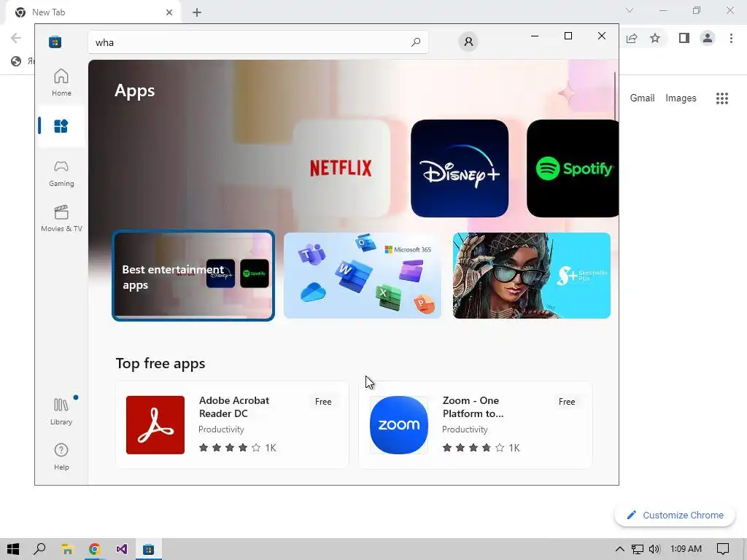Open network status tray icon
This screenshot has height=560, width=747.
[637, 549]
